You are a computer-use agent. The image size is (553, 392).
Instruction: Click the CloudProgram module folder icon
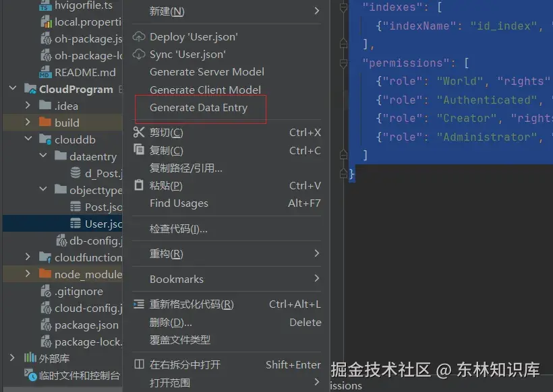(x=30, y=89)
